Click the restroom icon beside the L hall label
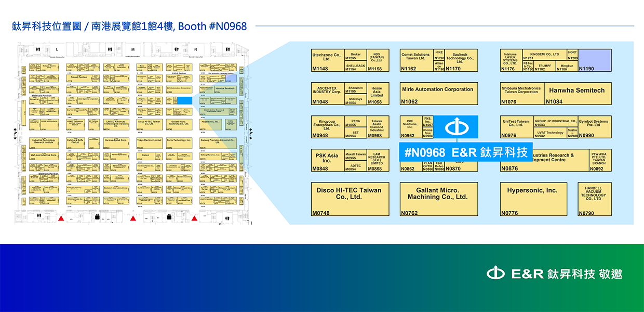Image resolution: width=644 pixels, height=312 pixels. coord(38,49)
